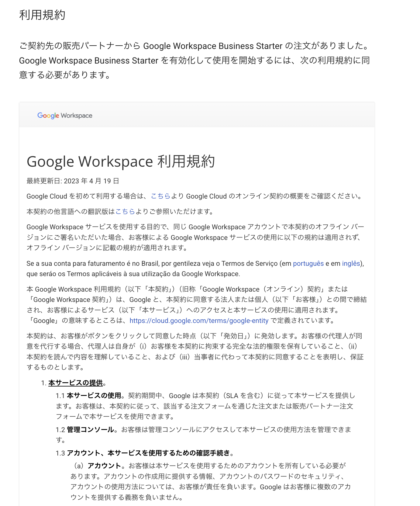Click the 利用規約 page heading
Screen dimensions: 420x506
pos(42,15)
